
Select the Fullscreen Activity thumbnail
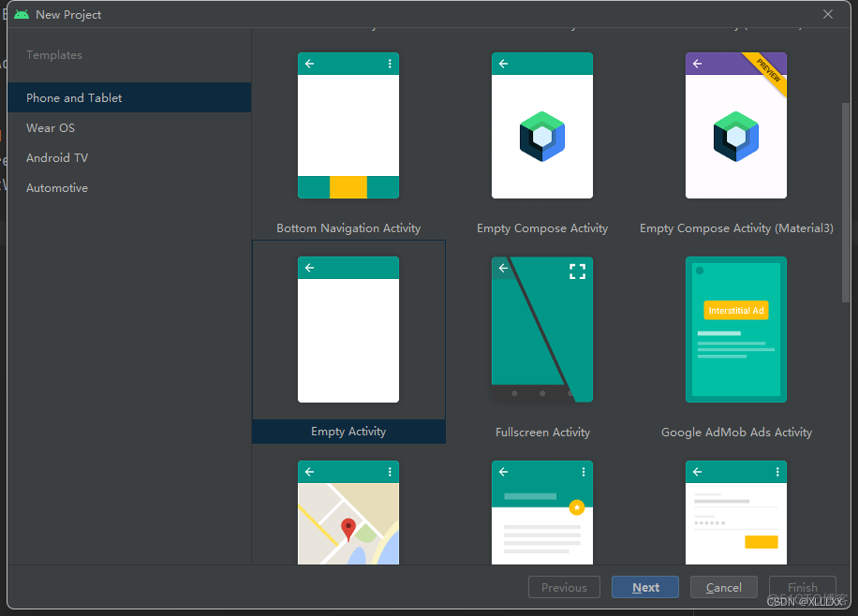click(541, 330)
